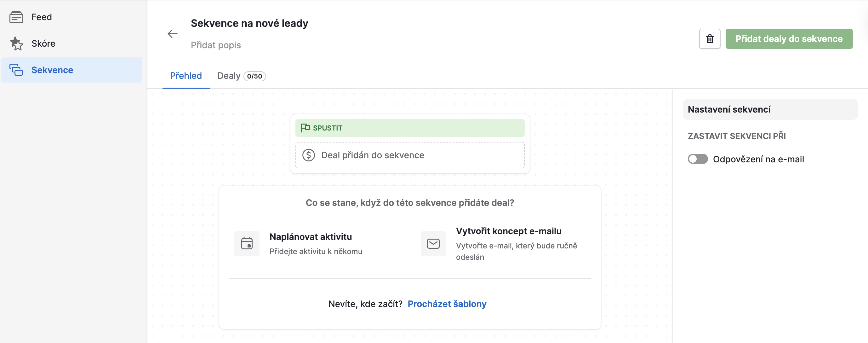Click the back arrow icon

(173, 34)
